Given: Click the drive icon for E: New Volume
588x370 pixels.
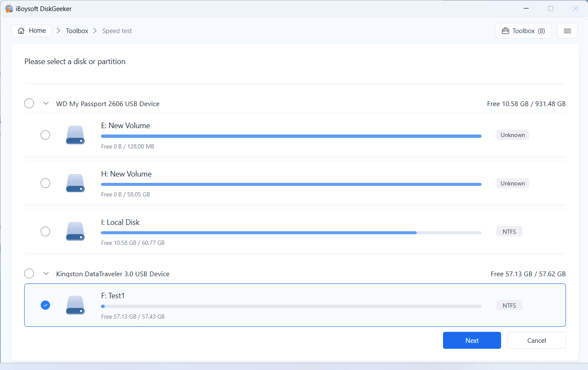Looking at the screenshot, I should (75, 135).
